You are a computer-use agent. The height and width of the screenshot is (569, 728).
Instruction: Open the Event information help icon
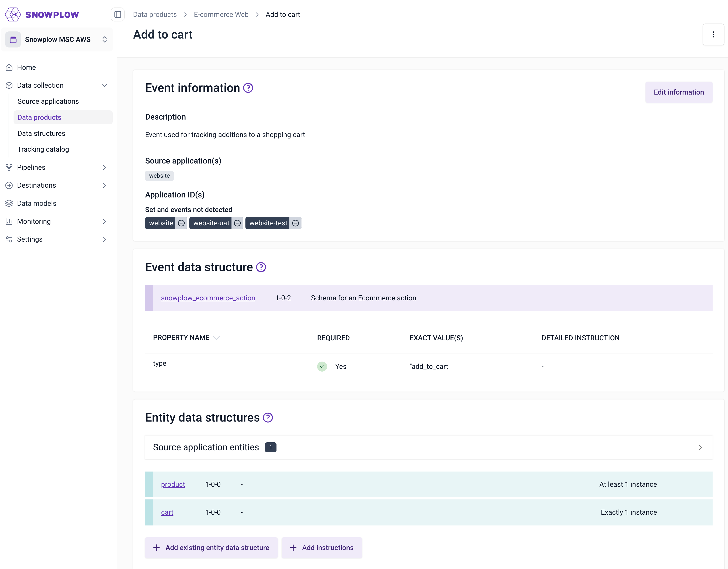[x=248, y=88]
